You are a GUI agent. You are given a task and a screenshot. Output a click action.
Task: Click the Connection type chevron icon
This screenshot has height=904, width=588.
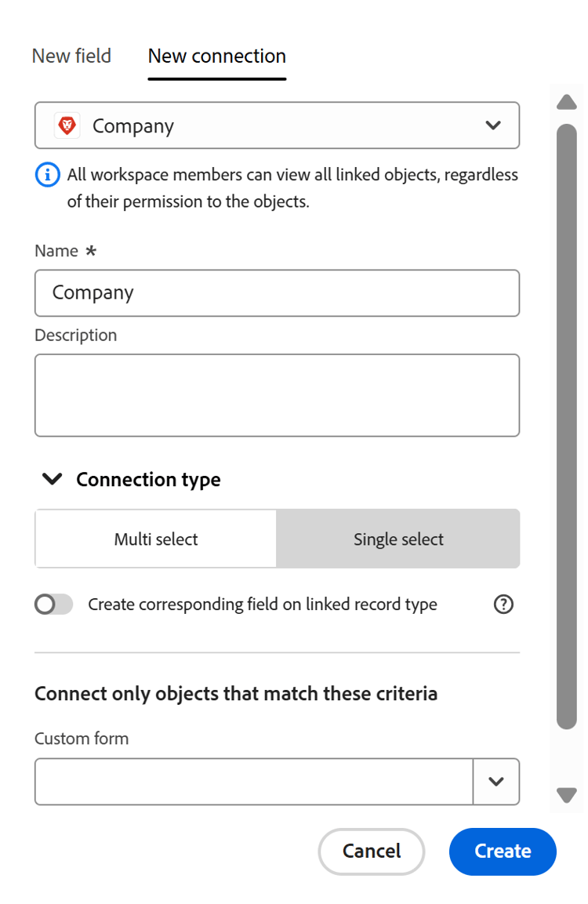[x=51, y=479]
